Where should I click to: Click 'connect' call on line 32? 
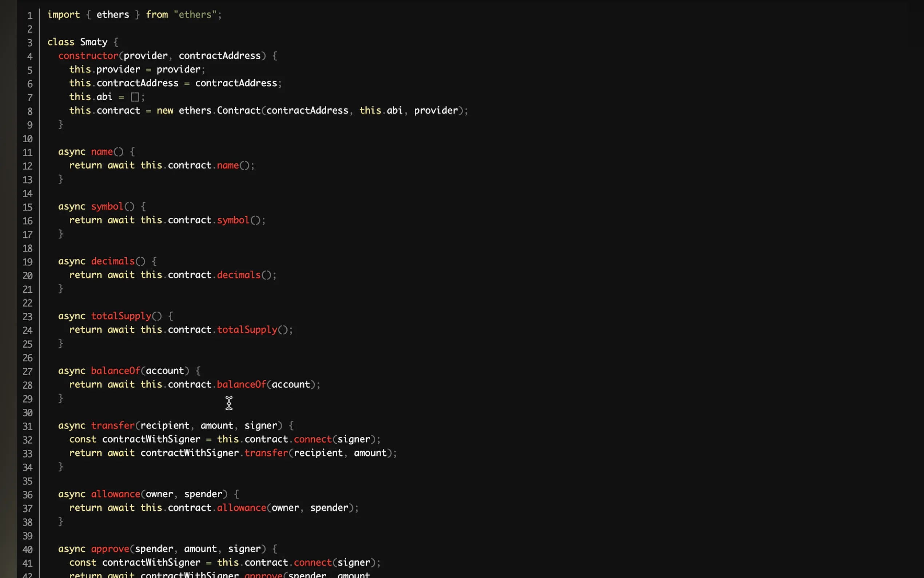(312, 440)
